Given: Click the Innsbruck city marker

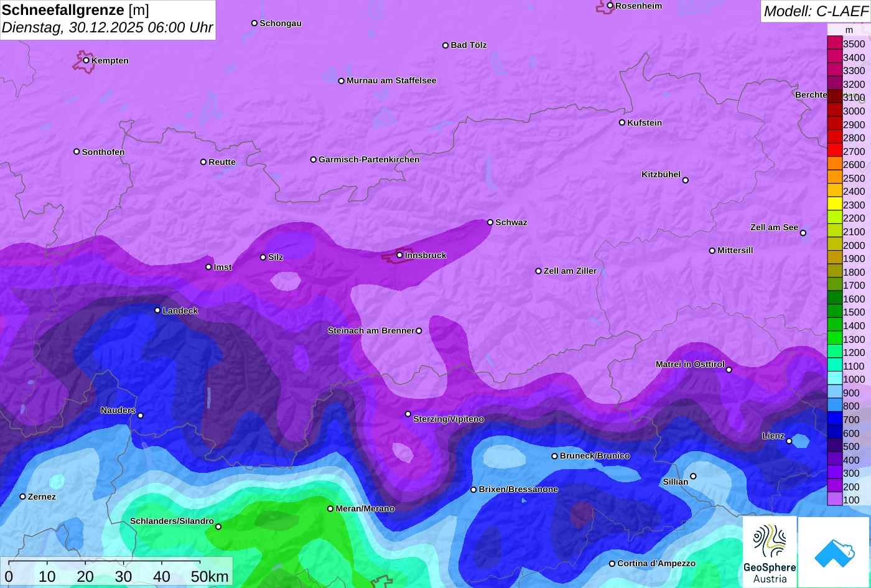Looking at the screenshot, I should [x=400, y=255].
